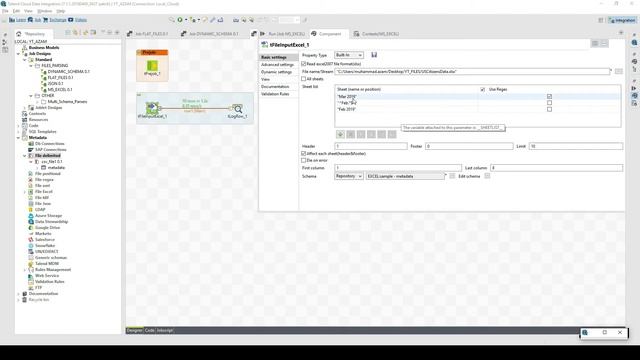The width and height of the screenshot is (640, 360).
Task: Click the tLogRow_1 component on canvas
Action: (237, 109)
